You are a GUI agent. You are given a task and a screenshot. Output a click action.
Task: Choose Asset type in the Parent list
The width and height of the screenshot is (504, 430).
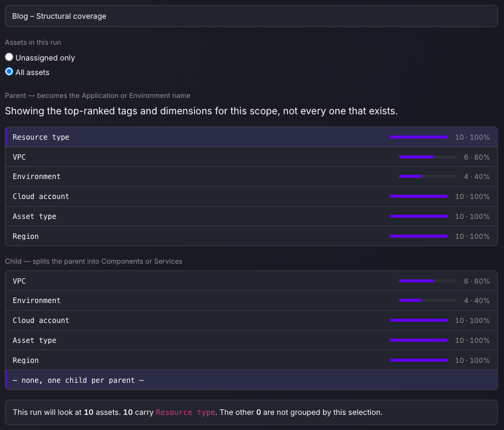point(251,217)
